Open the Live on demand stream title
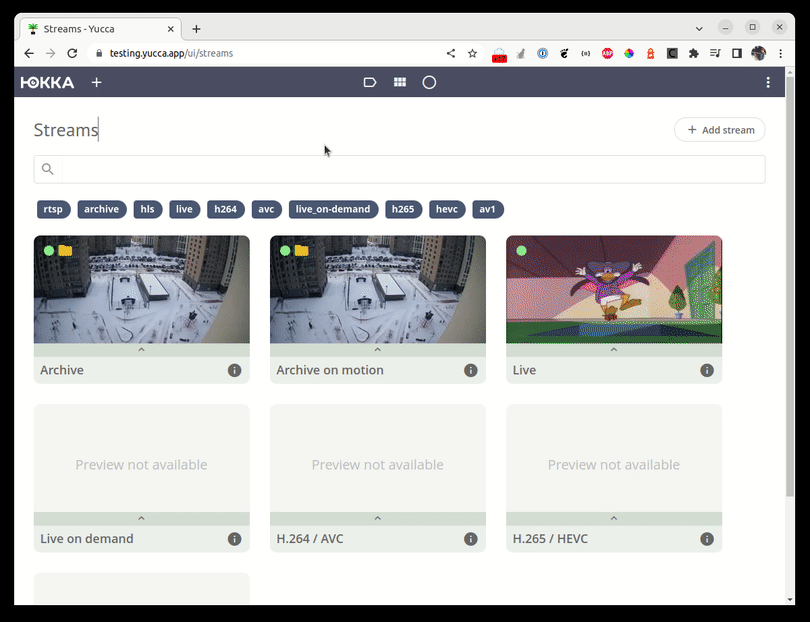This screenshot has width=810, height=622. point(87,539)
